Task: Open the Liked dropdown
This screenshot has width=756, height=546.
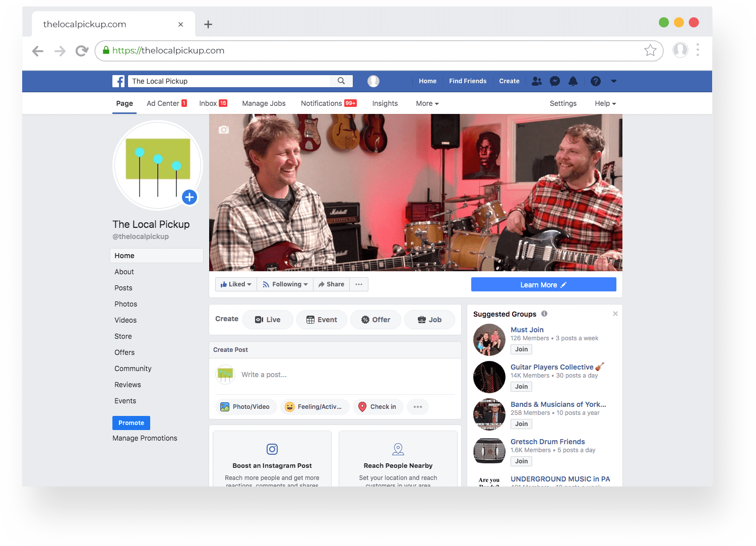Action: pos(236,284)
